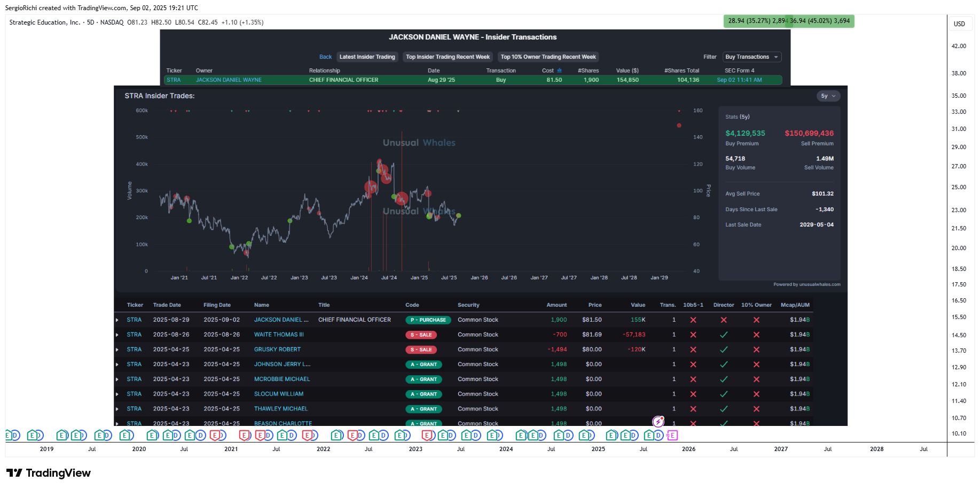Click 10b5-1 X mark in GRUSKY ROBERT row
Image resolution: width=980 pixels, height=489 pixels.
tap(693, 350)
